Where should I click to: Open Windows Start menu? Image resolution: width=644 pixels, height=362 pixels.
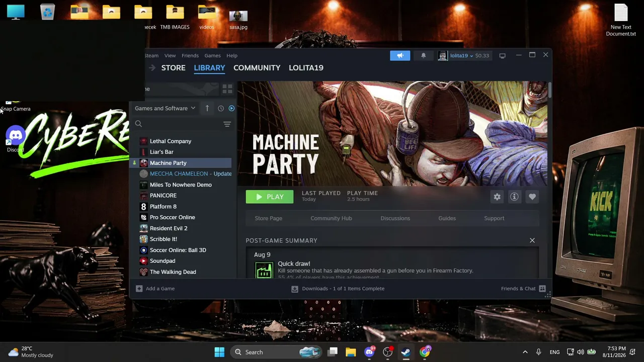pos(219,352)
